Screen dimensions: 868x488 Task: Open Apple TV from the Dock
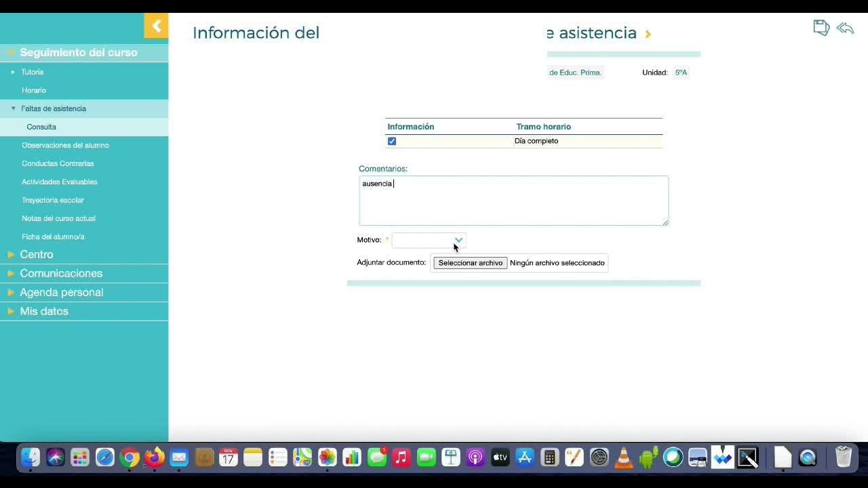point(500,457)
